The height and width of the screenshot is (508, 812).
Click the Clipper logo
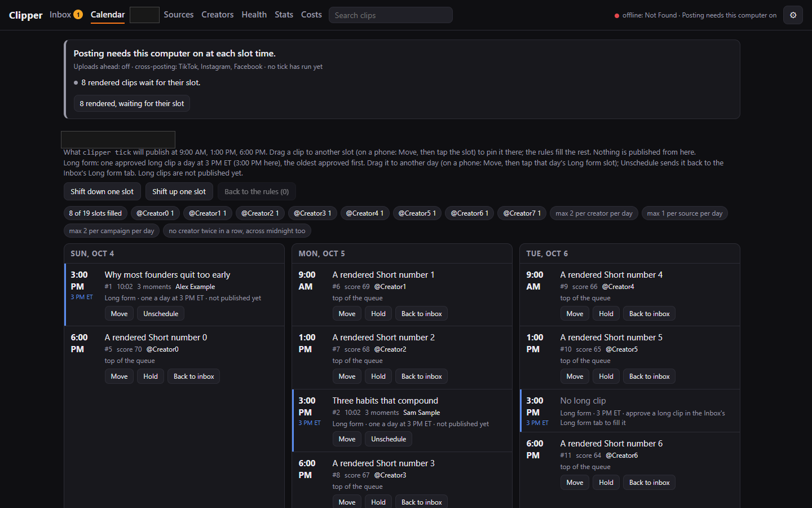point(25,15)
